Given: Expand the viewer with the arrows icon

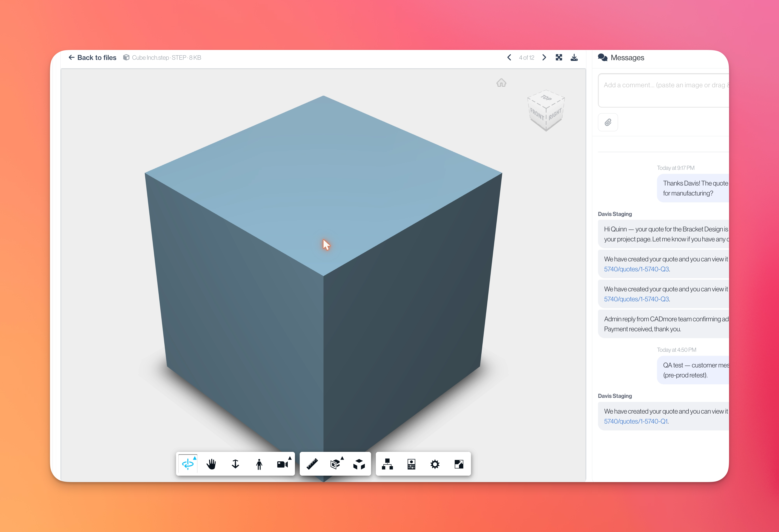Looking at the screenshot, I should 559,57.
